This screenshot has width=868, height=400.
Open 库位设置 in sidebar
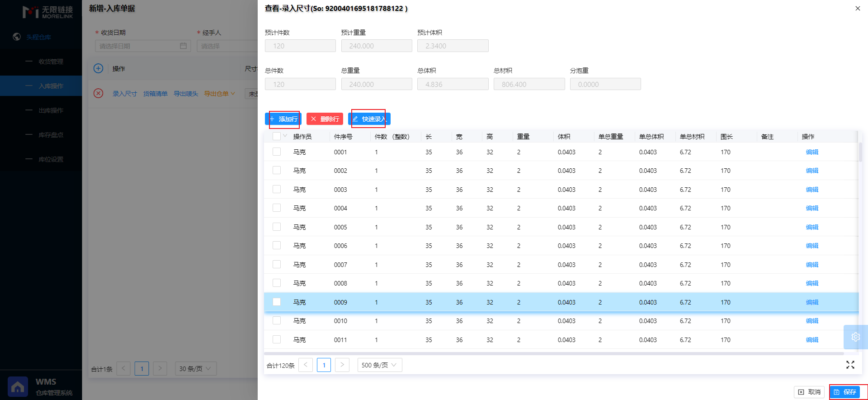click(41, 159)
